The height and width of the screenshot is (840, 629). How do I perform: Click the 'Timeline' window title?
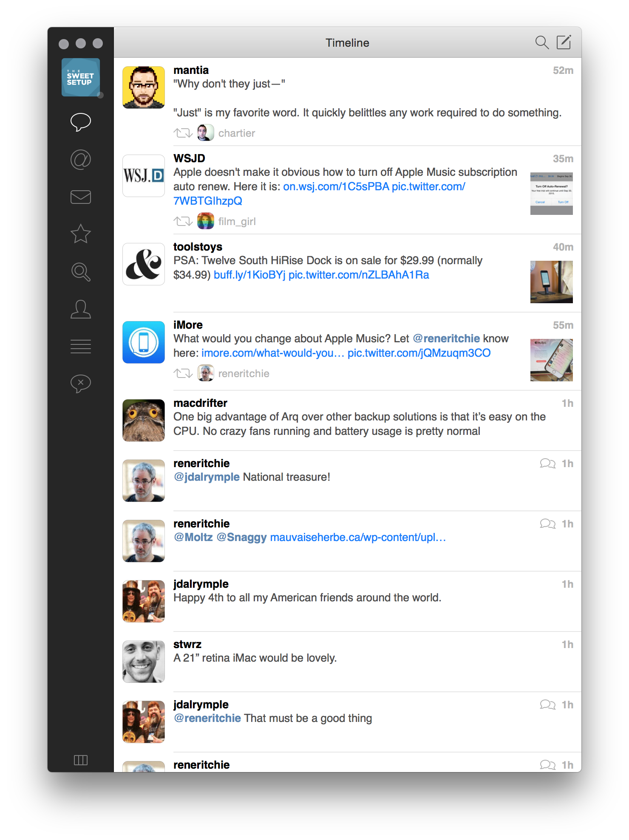tap(347, 43)
